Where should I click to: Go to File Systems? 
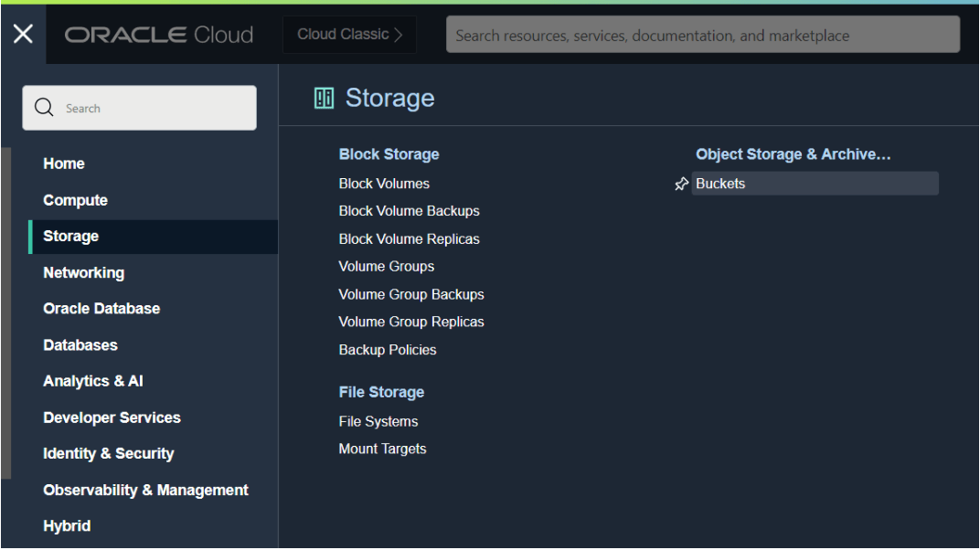point(378,421)
